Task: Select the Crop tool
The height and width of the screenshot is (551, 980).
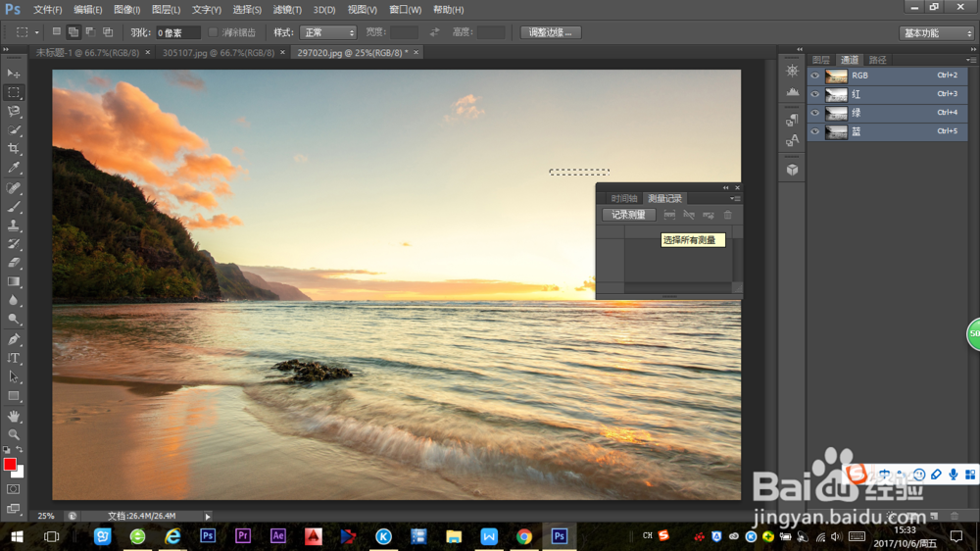Action: click(x=13, y=149)
